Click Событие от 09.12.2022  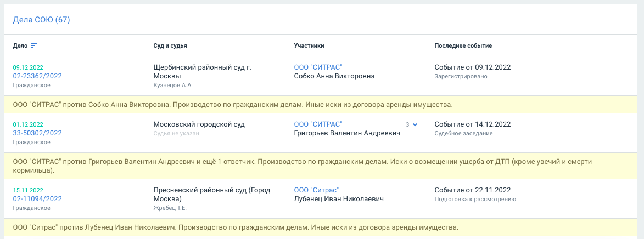473,67
